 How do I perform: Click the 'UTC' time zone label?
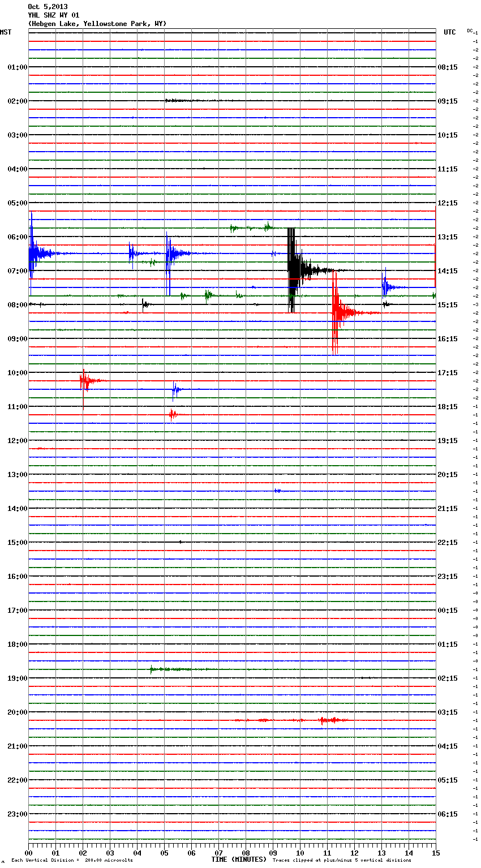coord(450,32)
